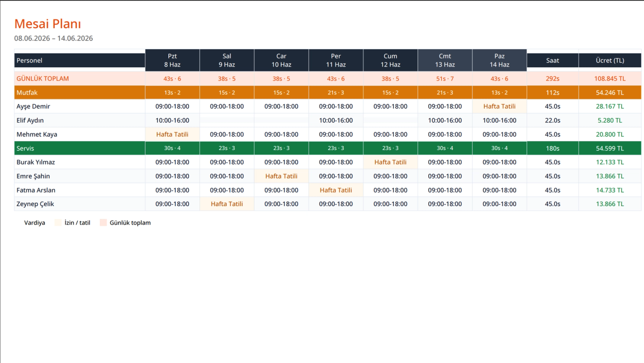644x363 pixels.
Task: Select the Paz 14 Haz column header
Action: [x=500, y=60]
